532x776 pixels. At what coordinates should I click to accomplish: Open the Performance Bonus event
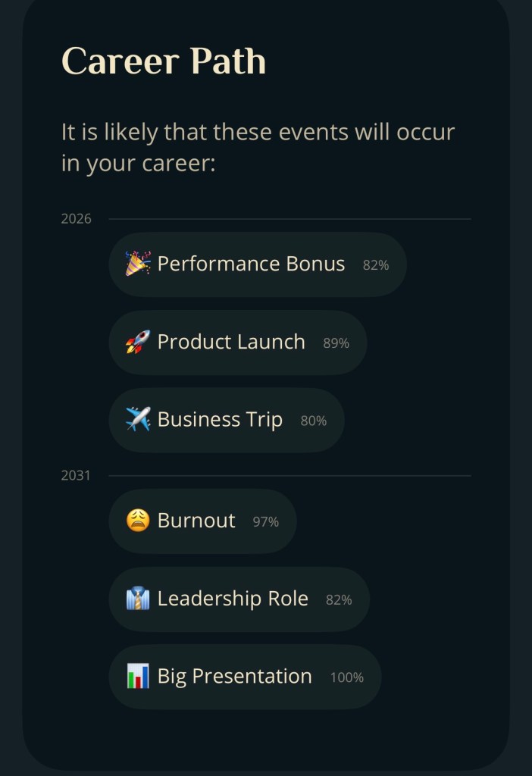pos(251,264)
